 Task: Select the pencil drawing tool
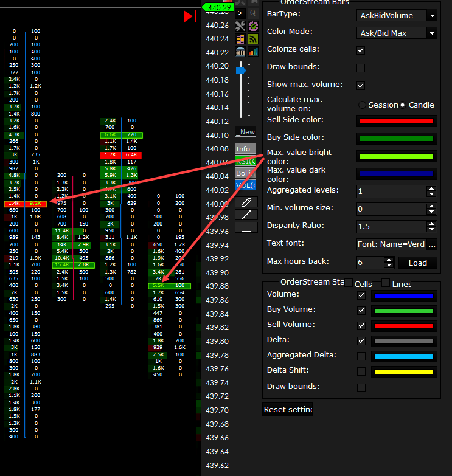[x=246, y=201]
